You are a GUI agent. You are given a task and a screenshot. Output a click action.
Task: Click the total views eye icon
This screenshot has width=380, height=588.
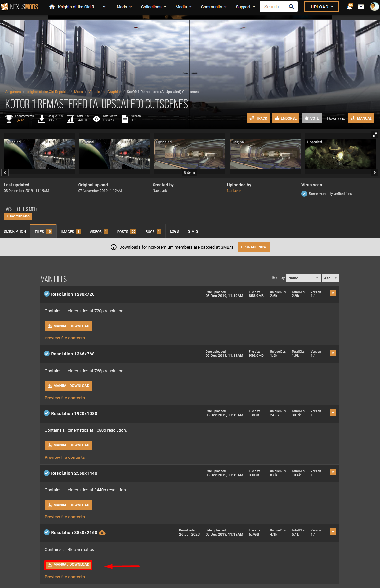(96, 119)
